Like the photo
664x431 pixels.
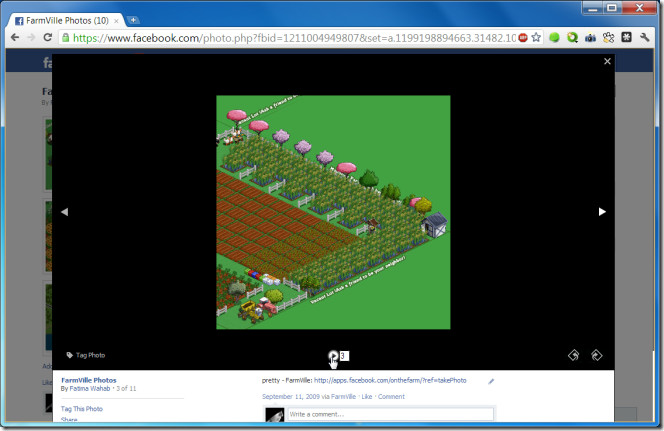pyautogui.click(x=367, y=397)
